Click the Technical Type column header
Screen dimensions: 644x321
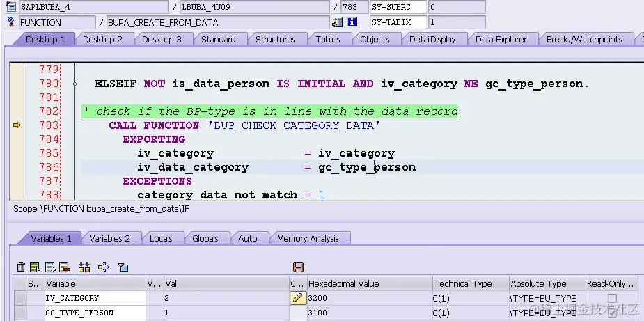[471, 283]
